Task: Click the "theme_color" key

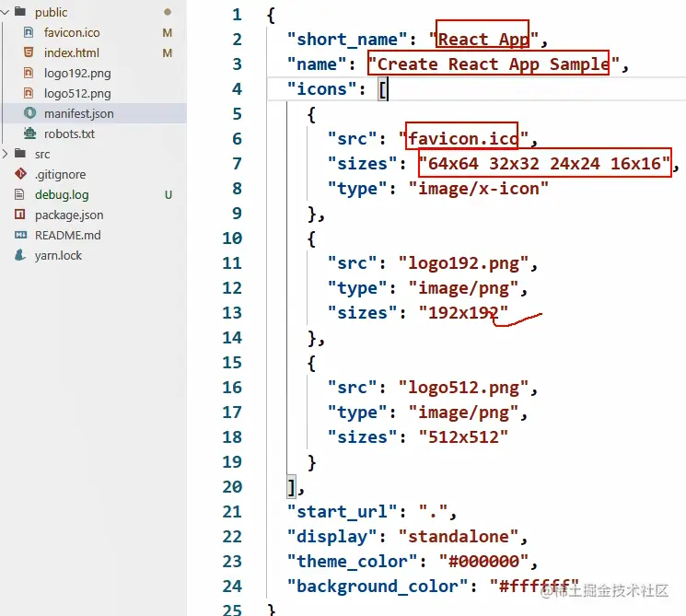Action: click(x=352, y=562)
